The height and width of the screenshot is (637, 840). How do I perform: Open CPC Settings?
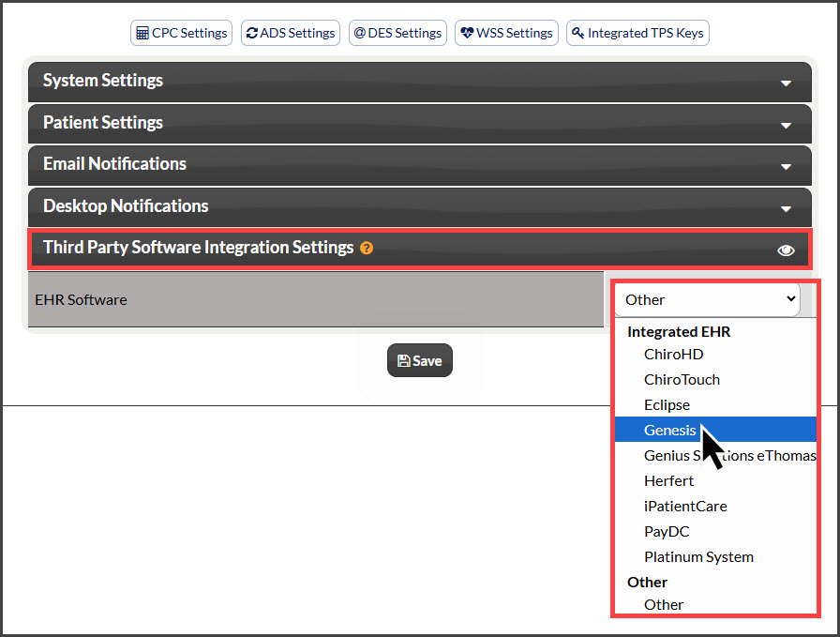click(181, 33)
